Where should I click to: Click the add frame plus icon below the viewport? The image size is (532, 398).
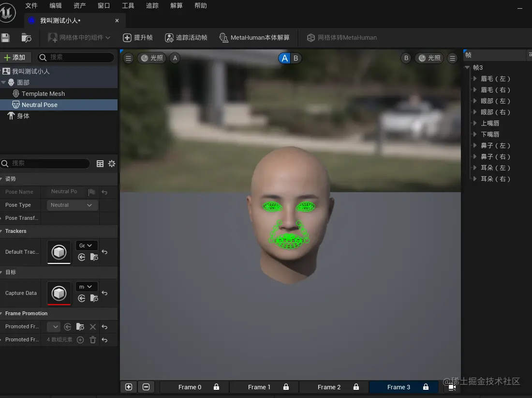(x=129, y=387)
